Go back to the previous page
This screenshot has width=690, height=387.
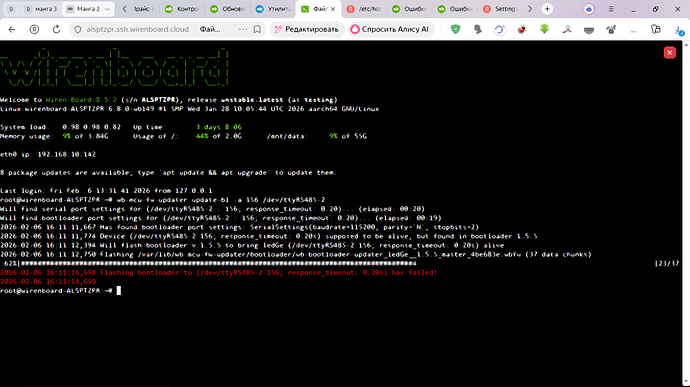(x=12, y=29)
